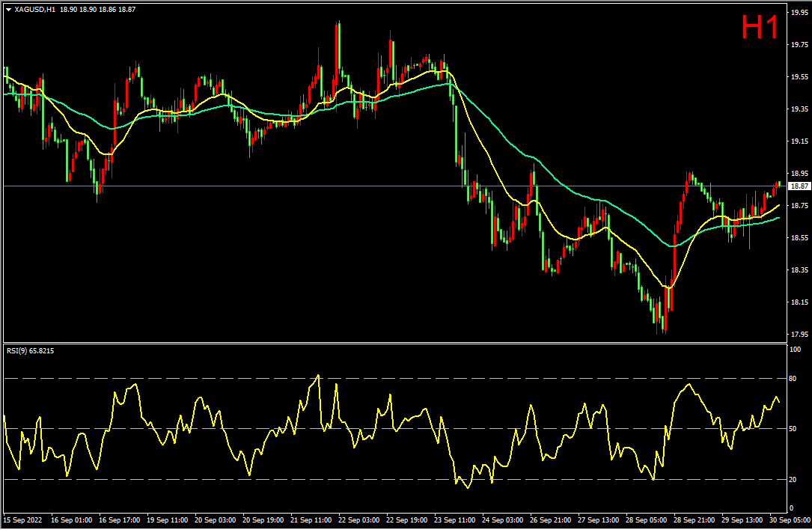This screenshot has width=812, height=530.
Task: Click the 19.75 price axis label
Action: coord(799,45)
